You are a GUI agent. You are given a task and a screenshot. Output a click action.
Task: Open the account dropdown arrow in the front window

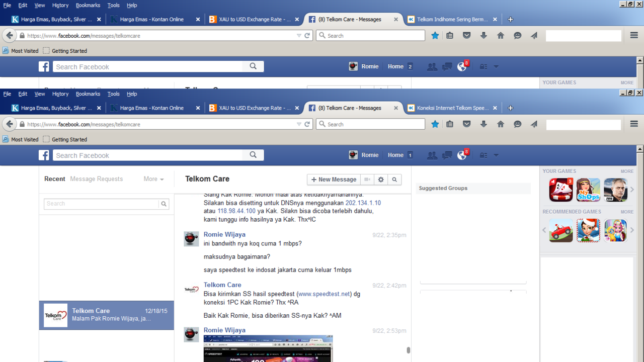click(496, 155)
